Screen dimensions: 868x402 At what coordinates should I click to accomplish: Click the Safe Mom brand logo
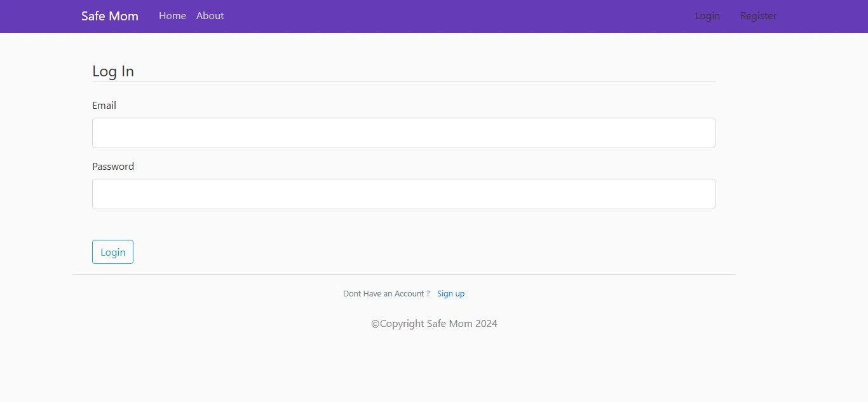point(109,16)
